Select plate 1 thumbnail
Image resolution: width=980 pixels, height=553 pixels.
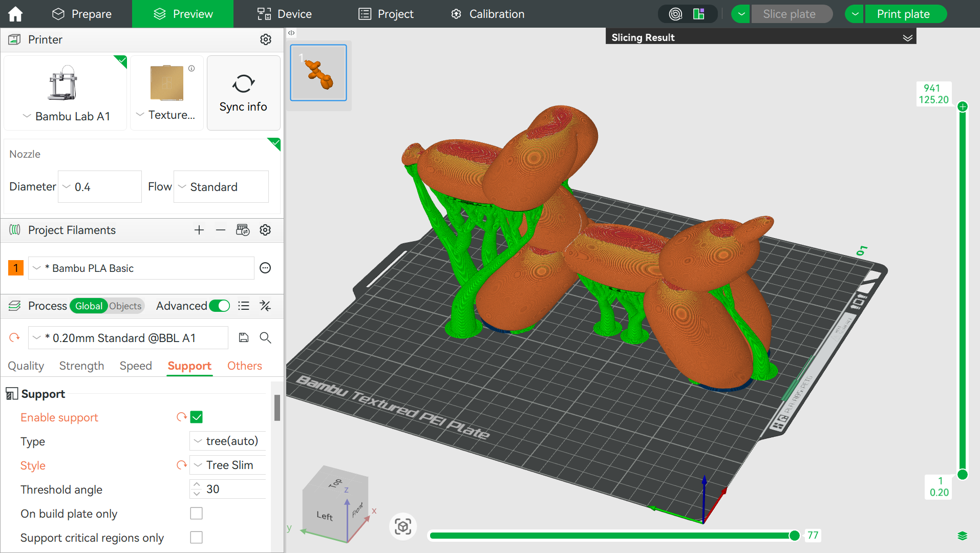point(318,73)
